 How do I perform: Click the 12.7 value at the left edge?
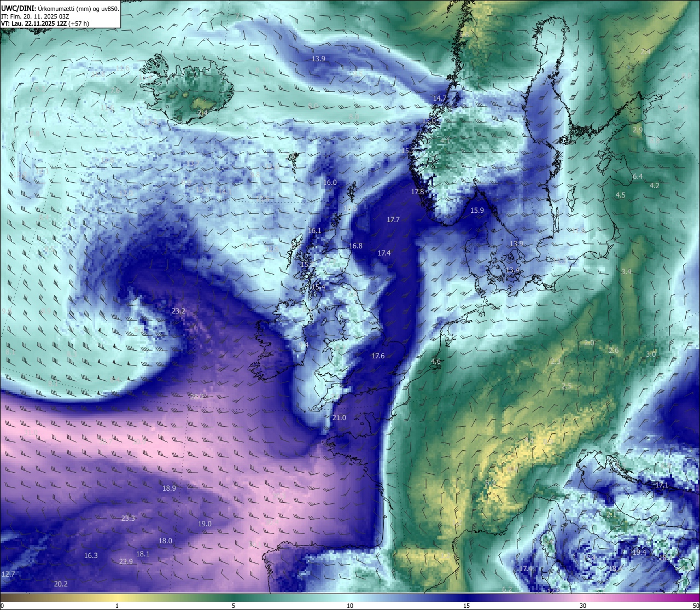pyautogui.click(x=8, y=574)
